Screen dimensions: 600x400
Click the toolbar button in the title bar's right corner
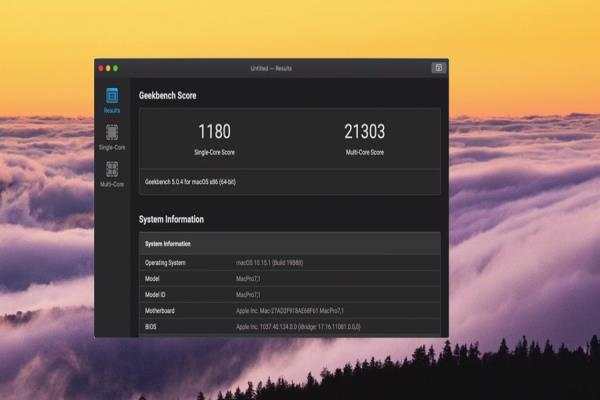pyautogui.click(x=438, y=68)
